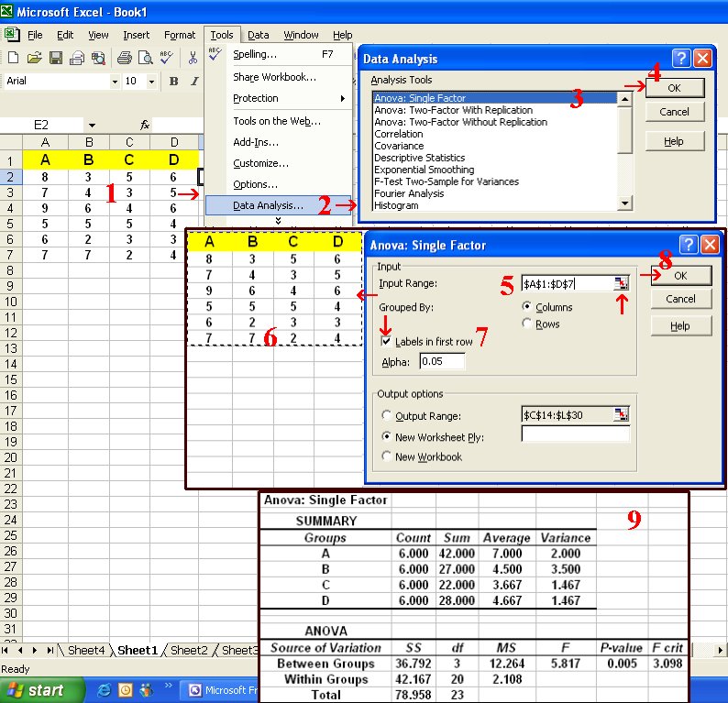Click Data Analysis dialog help question icon
728x703 pixels.
coord(680,59)
